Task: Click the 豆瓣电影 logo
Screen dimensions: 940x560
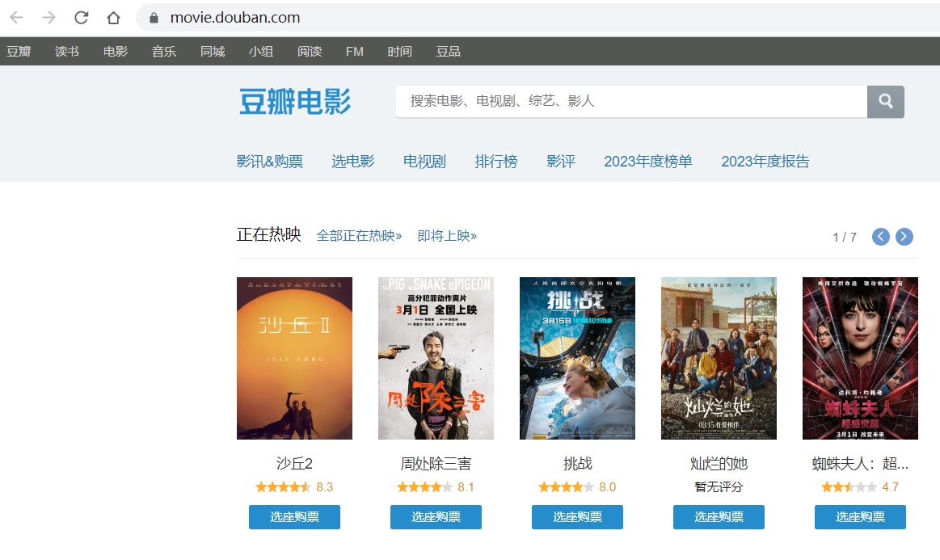Action: [x=295, y=101]
